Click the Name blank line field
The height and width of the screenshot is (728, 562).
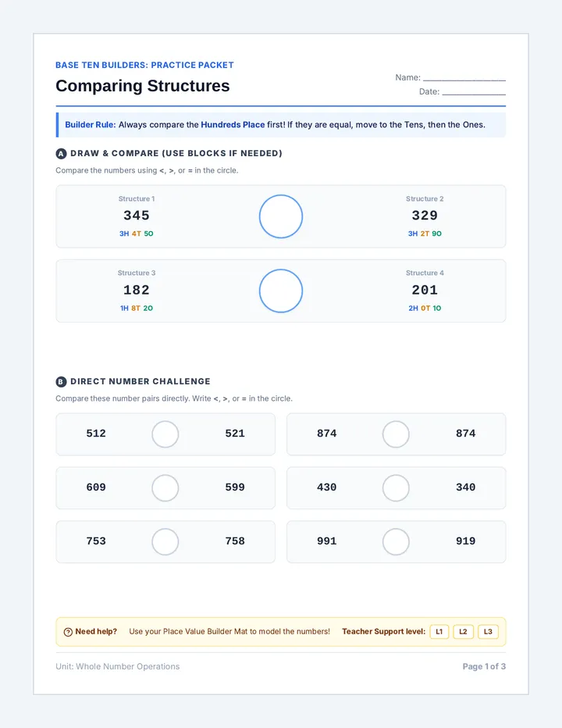(x=464, y=77)
